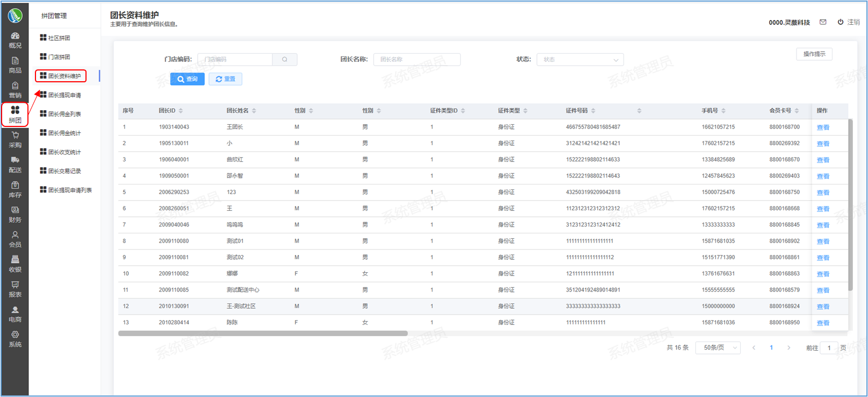The image size is (868, 397).
Task: Click 查看 link for 王团长 row
Action: coord(823,127)
